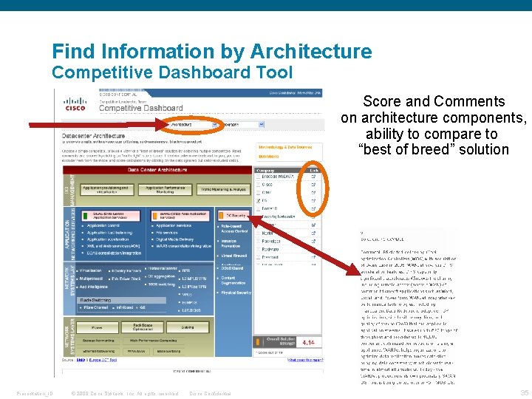Follow the Europe ACT Tool link
Viewport: 532px width, 399px height.
pyautogui.click(x=103, y=360)
